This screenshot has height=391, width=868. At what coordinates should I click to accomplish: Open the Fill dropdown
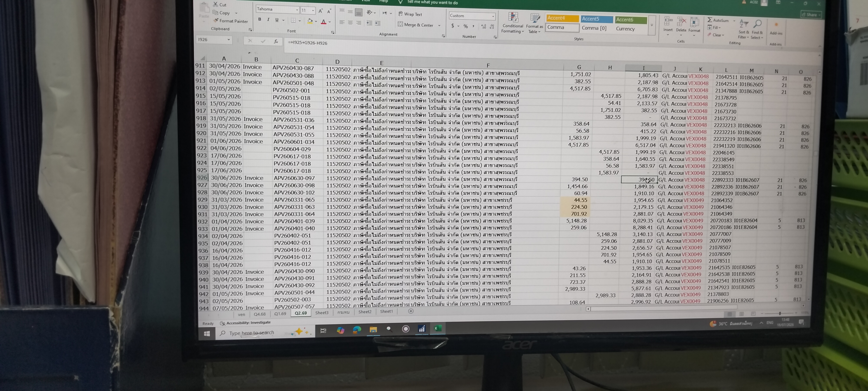coord(714,27)
